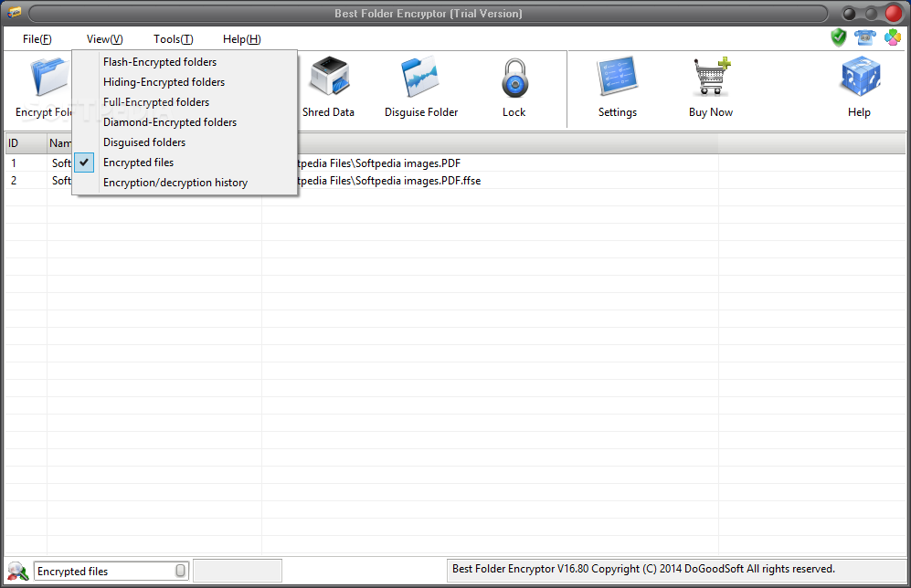Click the second gray title bar button

tap(871, 14)
